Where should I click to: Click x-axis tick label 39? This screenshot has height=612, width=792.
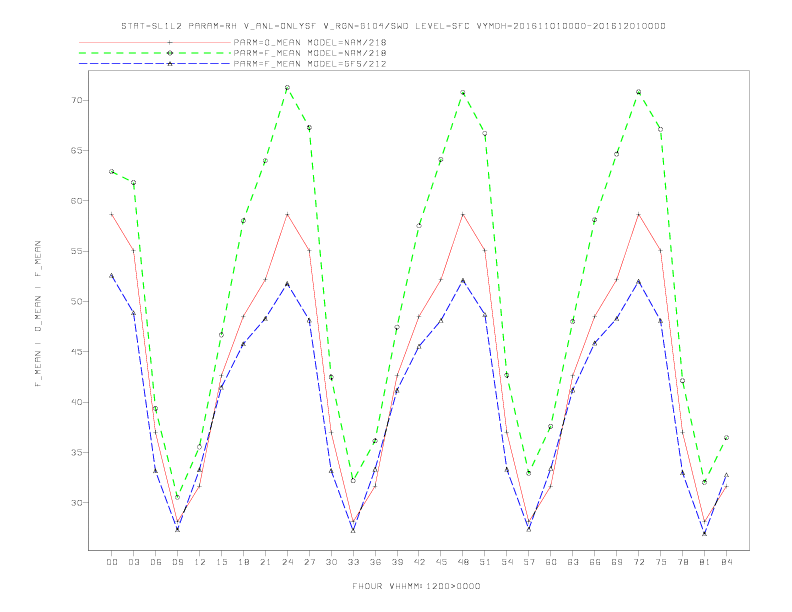point(397,562)
